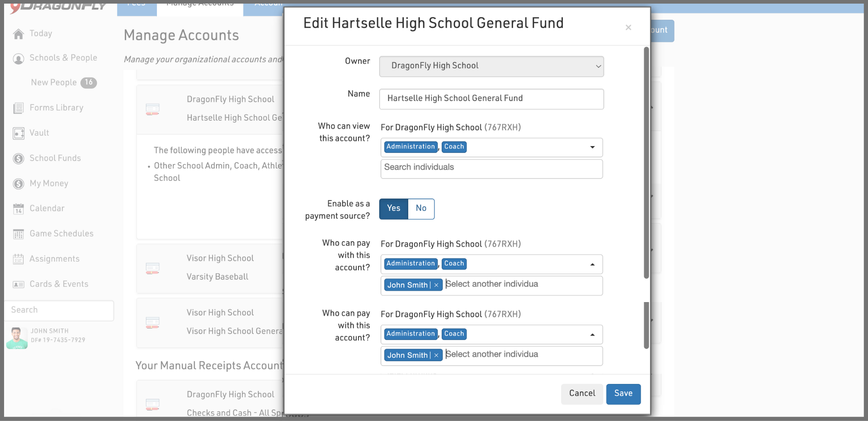
Task: Open the who-can-view roles dropdown arrow
Action: coord(592,147)
